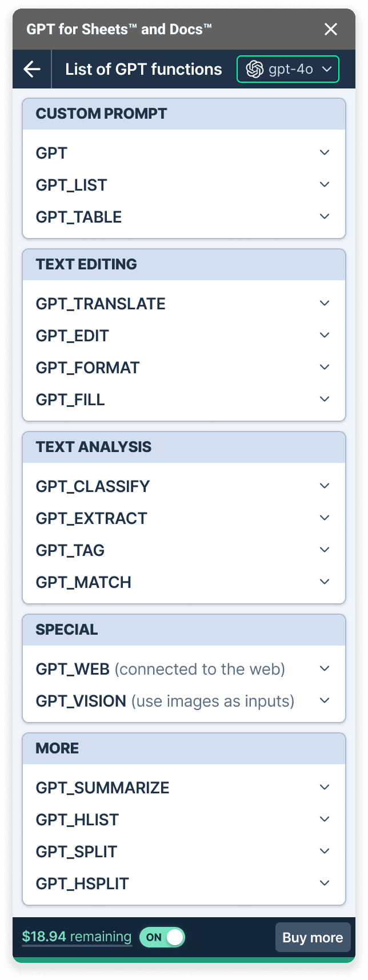
Task: Toggle the ON switch off
Action: point(162,937)
